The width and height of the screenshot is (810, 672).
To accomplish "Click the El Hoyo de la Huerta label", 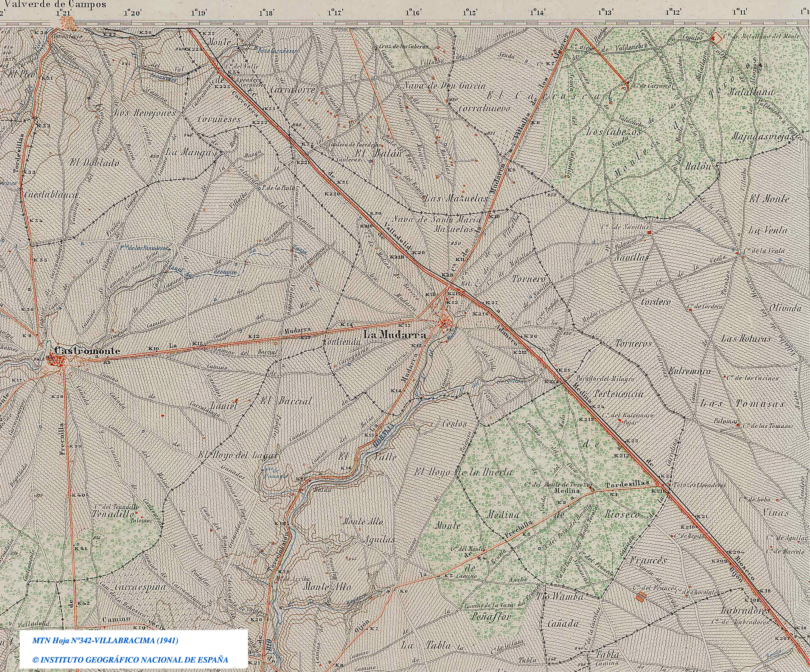I will pos(463,472).
